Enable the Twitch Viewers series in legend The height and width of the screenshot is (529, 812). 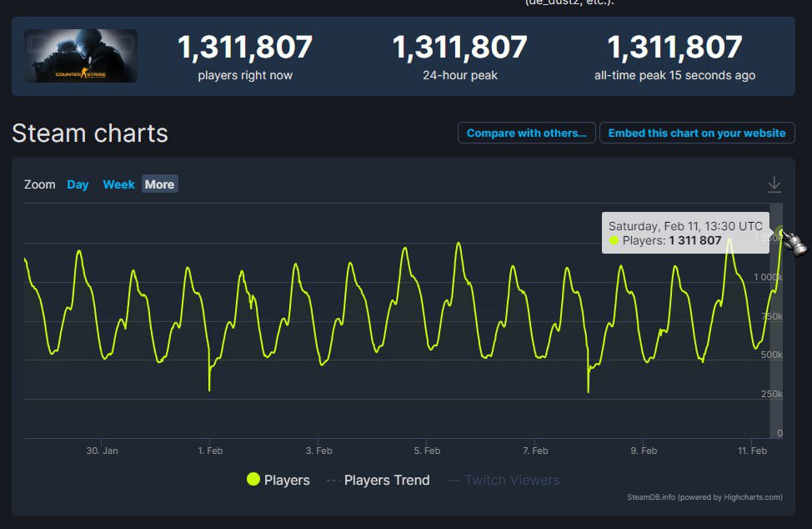point(503,481)
